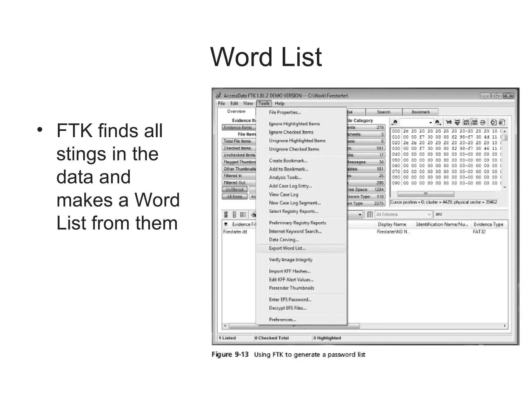Click the find next binoculars icon

(438, 122)
